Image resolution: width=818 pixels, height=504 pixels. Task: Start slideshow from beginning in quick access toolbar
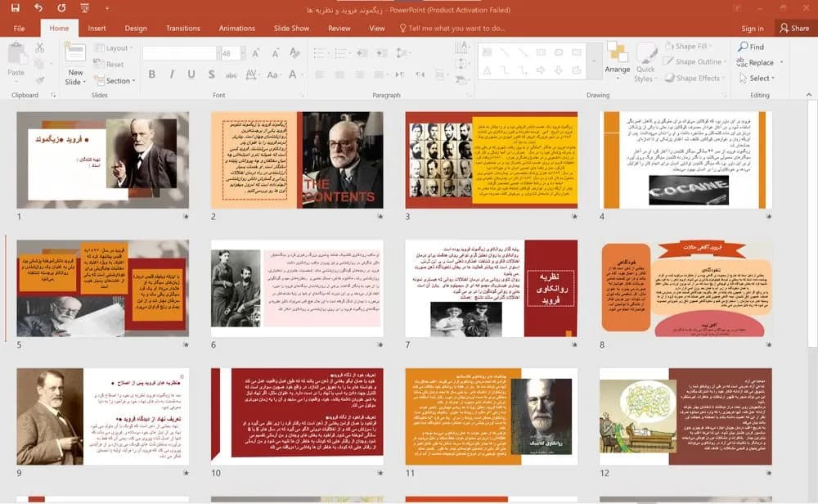(84, 8)
